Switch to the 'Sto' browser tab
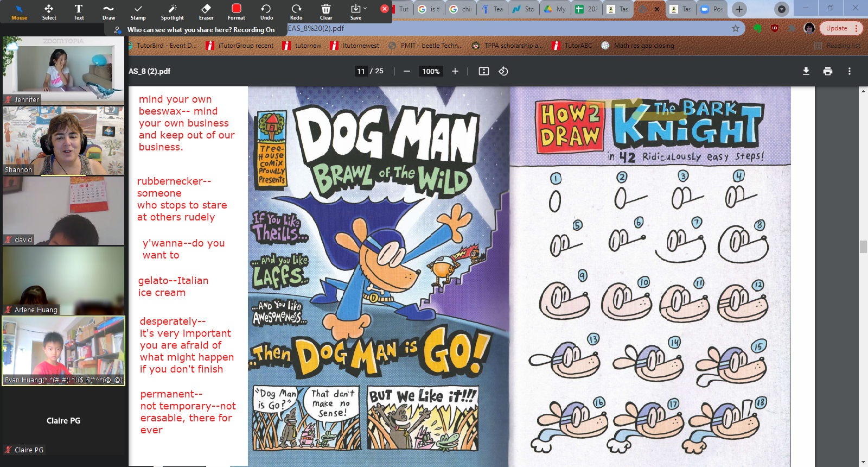 (524, 9)
